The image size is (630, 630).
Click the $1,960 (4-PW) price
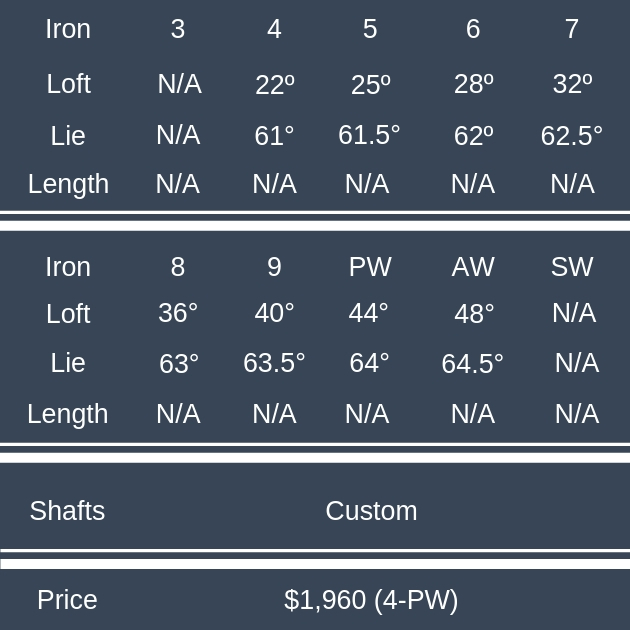(x=371, y=600)
